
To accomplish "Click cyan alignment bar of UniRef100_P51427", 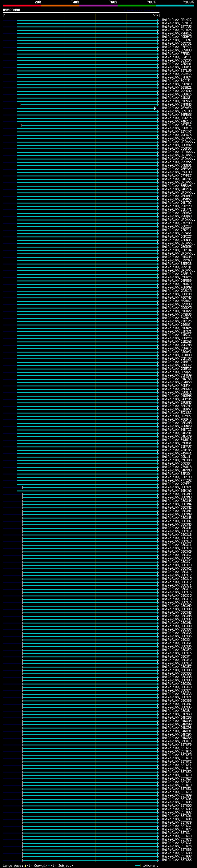I will (87, 20).
